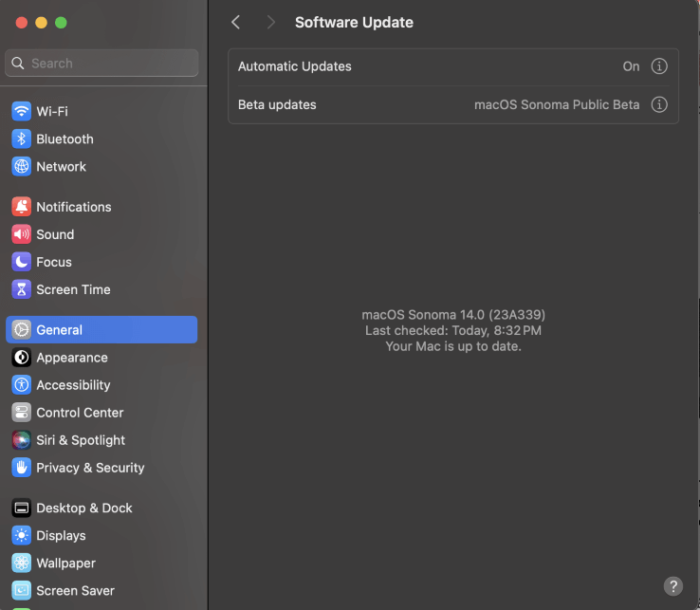The width and height of the screenshot is (700, 610).
Task: Click the Bluetooth sidebar icon
Action: tap(22, 139)
